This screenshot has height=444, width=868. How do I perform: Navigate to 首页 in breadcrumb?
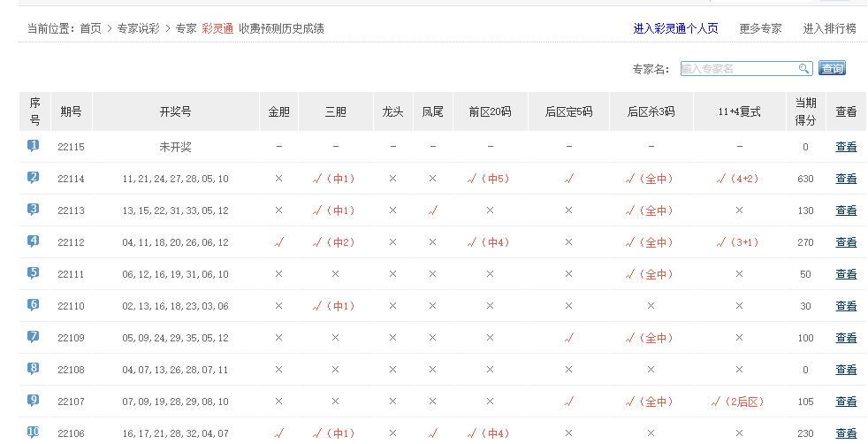coord(90,28)
